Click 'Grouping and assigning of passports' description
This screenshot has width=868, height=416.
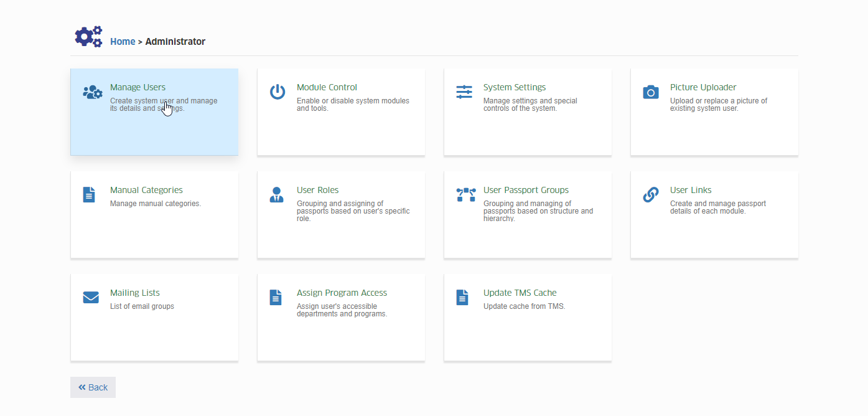pos(353,211)
